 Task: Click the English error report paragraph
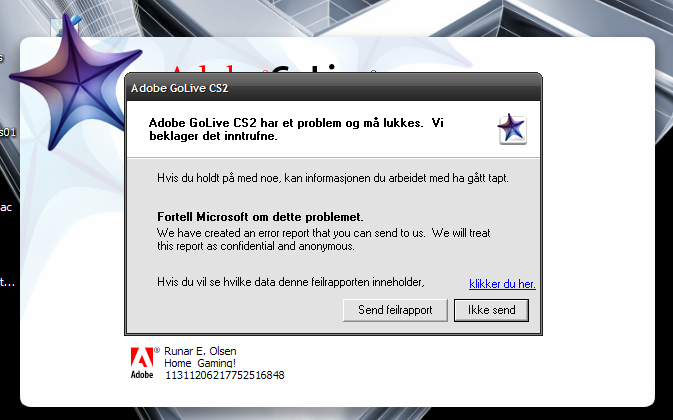324,240
